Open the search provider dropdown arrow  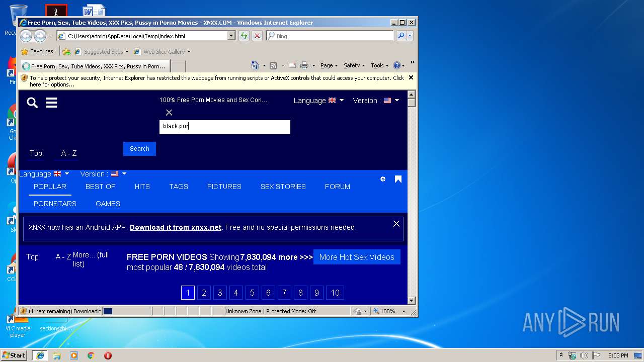click(x=410, y=36)
